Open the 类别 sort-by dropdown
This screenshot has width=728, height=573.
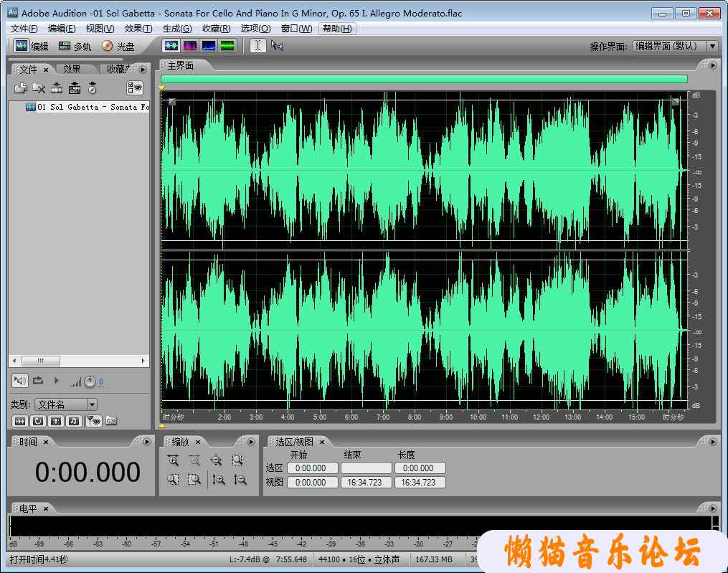pos(92,404)
